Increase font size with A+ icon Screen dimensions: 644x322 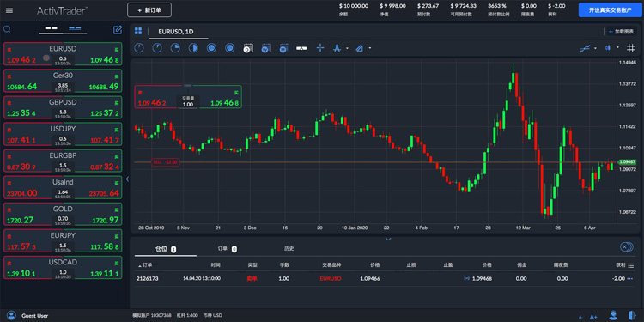tap(593, 317)
